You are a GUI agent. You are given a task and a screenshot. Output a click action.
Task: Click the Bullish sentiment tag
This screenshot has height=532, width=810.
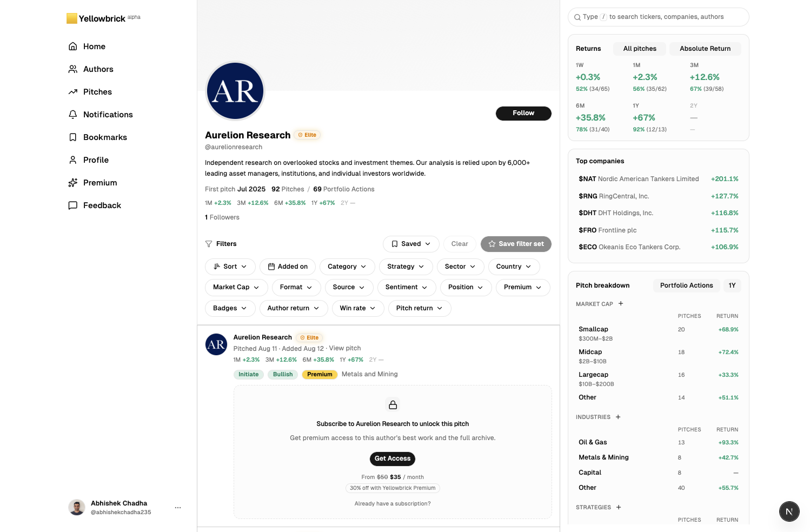[x=283, y=375]
